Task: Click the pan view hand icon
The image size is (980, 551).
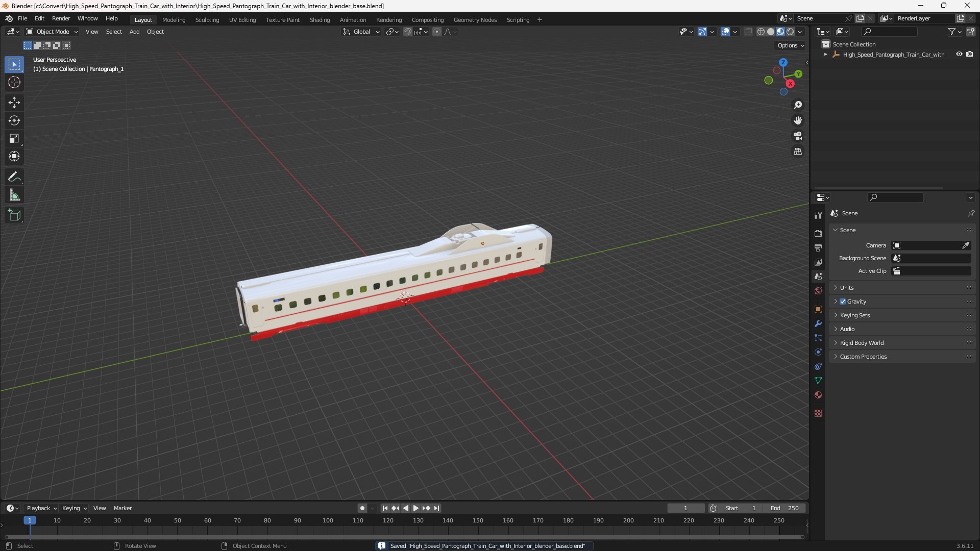Action: point(798,120)
